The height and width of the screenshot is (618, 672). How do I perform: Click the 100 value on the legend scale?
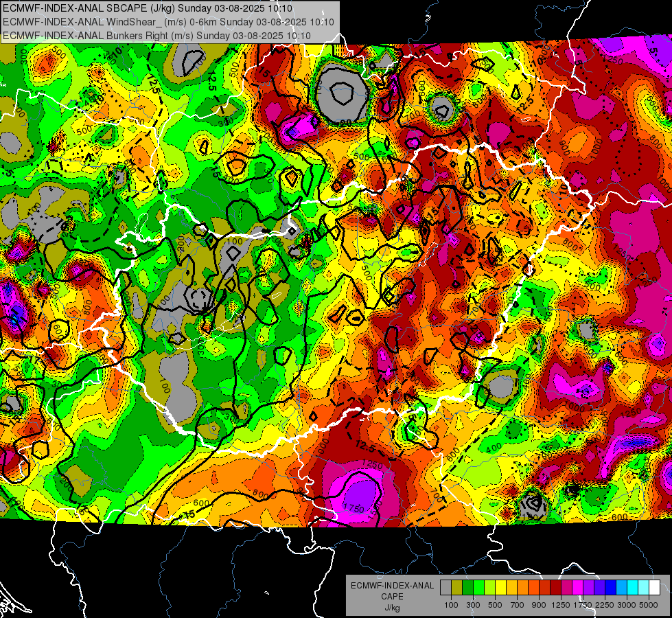pyautogui.click(x=451, y=605)
